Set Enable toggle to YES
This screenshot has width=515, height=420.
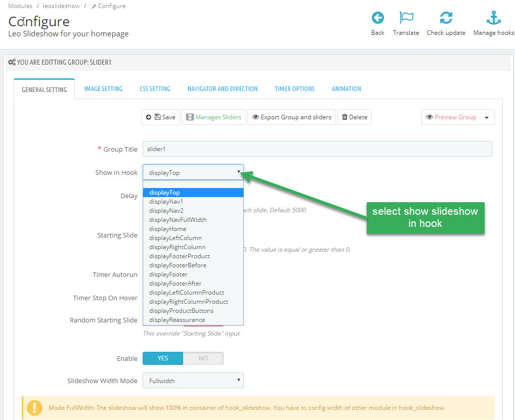click(x=163, y=358)
